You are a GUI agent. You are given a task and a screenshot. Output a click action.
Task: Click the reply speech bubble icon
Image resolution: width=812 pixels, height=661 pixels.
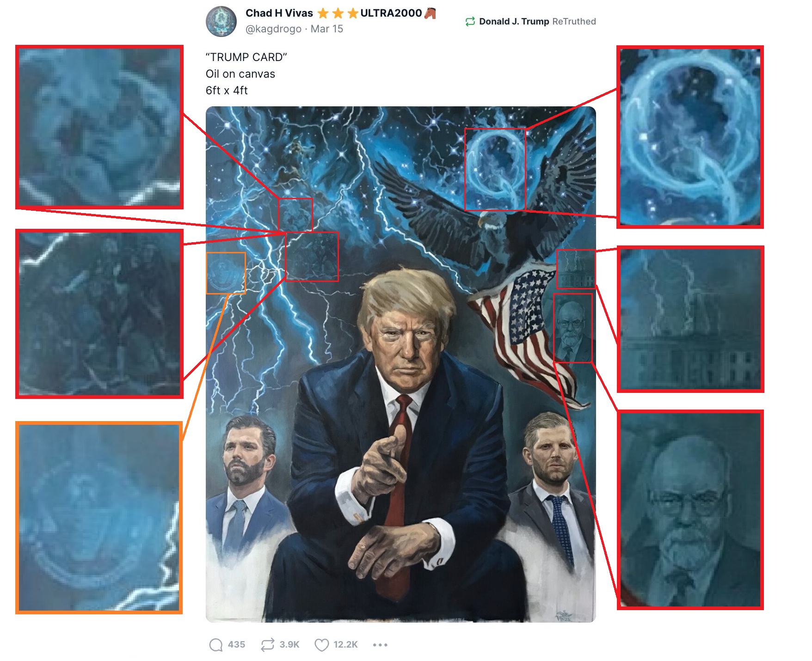216,644
